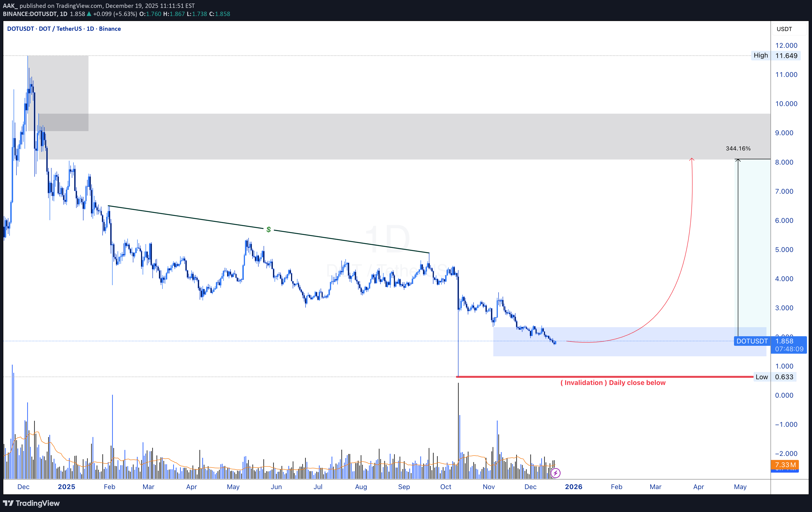The image size is (812, 512).
Task: Click the green dollar sign on trendline
Action: 268,229
